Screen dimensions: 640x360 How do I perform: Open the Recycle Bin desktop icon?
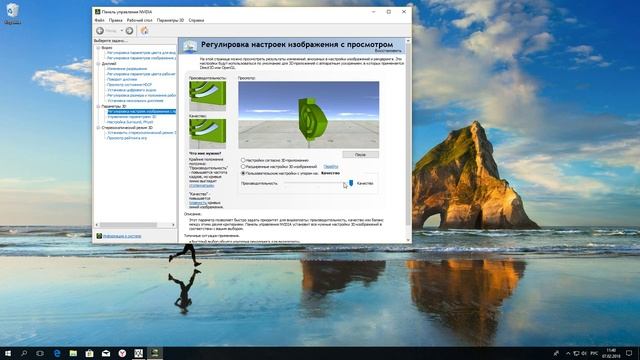[x=12, y=13]
